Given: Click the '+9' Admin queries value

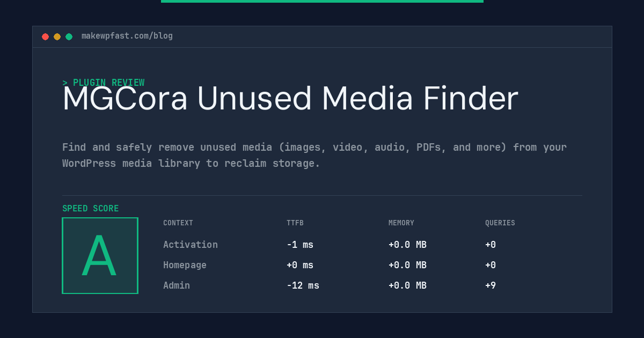Looking at the screenshot, I should (491, 285).
